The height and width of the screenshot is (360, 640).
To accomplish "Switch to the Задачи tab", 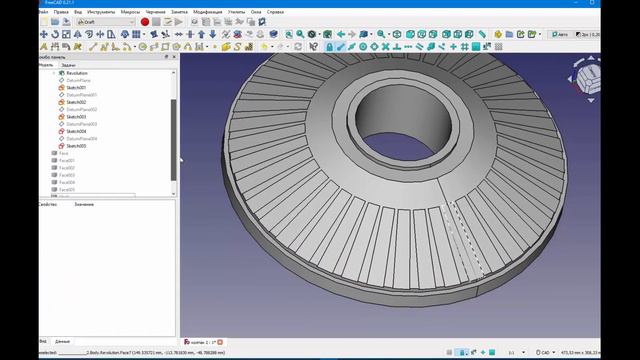I will 68,65.
